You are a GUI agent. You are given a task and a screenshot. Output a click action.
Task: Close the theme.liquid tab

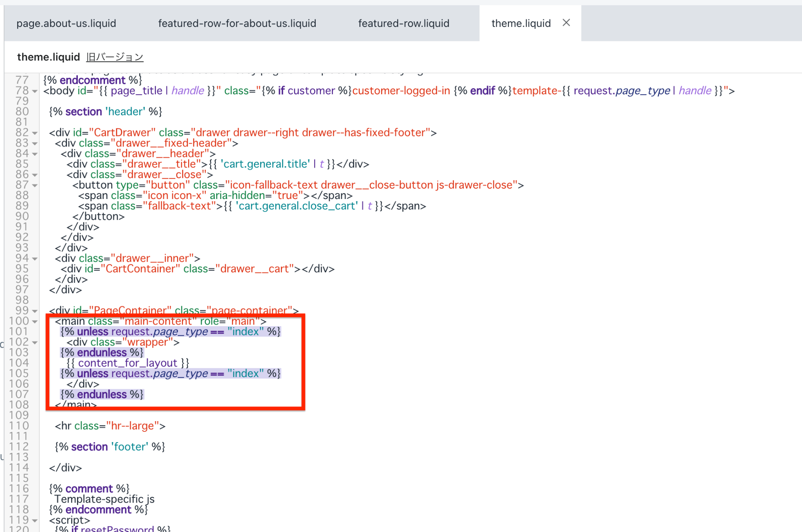(566, 23)
